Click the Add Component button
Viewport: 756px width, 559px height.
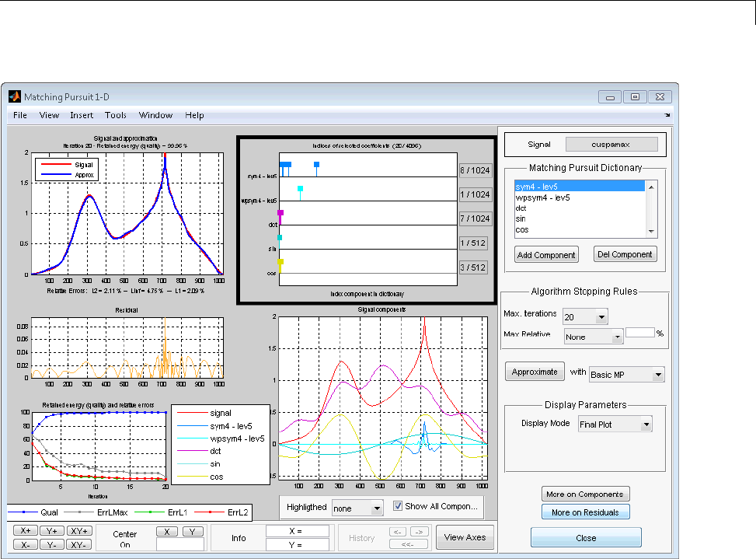point(546,254)
